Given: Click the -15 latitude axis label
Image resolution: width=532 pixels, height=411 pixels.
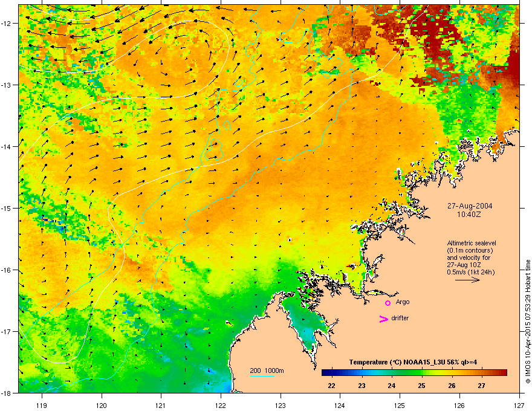Looking at the screenshot, I should tap(6, 208).
